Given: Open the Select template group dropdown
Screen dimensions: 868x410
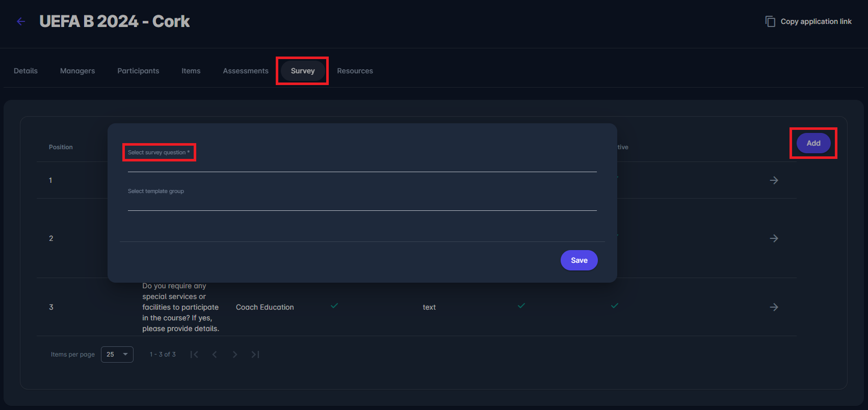Looking at the screenshot, I should pyautogui.click(x=362, y=201).
